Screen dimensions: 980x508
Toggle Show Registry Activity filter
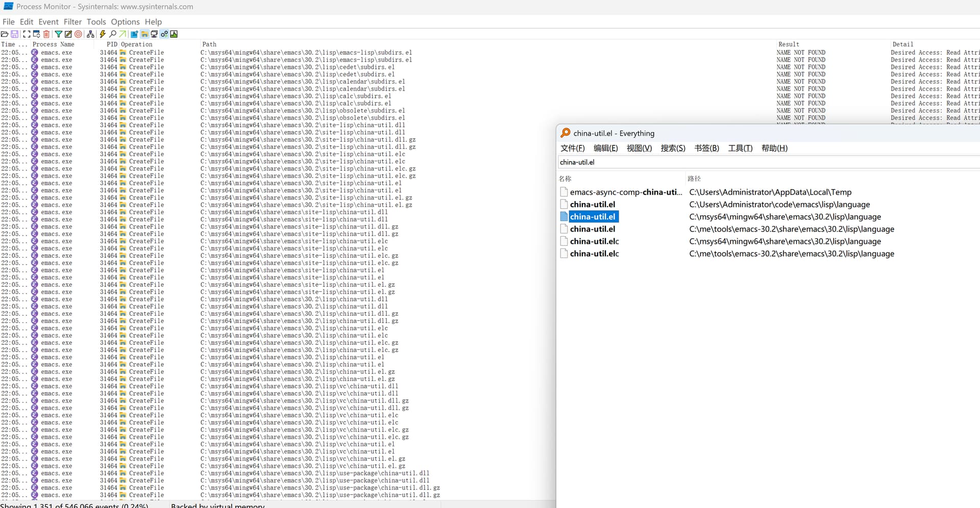tap(134, 34)
